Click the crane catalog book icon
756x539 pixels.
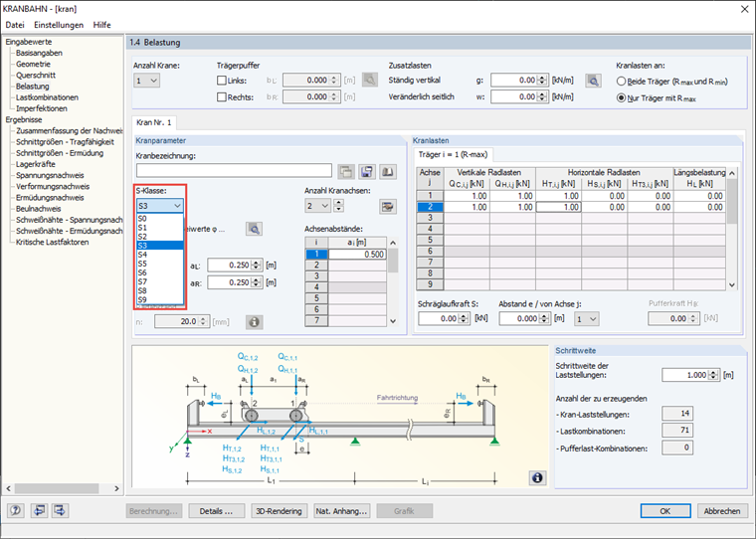pyautogui.click(x=388, y=172)
